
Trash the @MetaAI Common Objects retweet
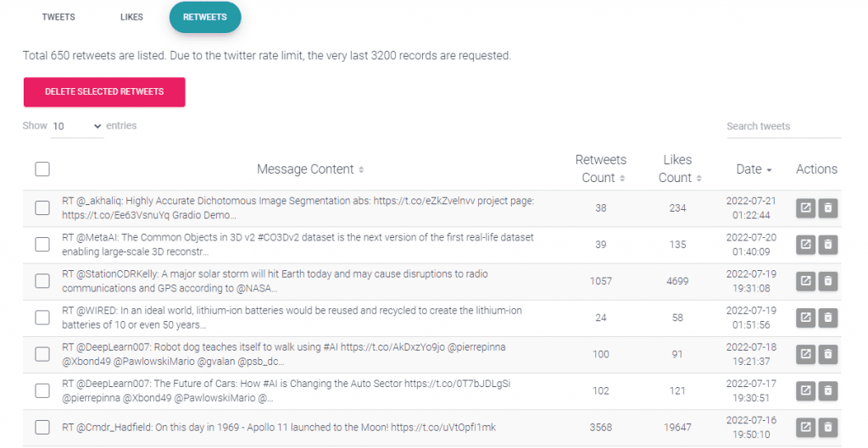point(828,245)
